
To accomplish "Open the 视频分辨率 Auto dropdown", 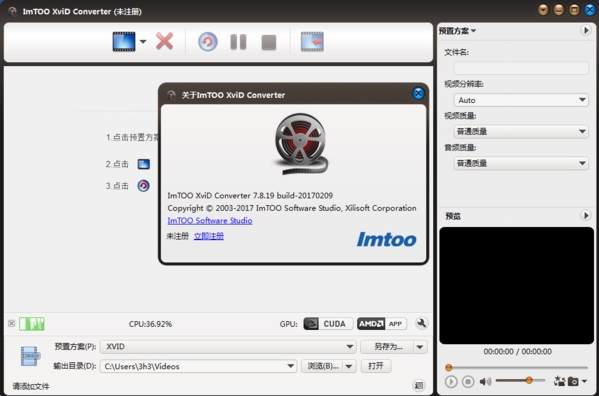I will click(x=521, y=100).
